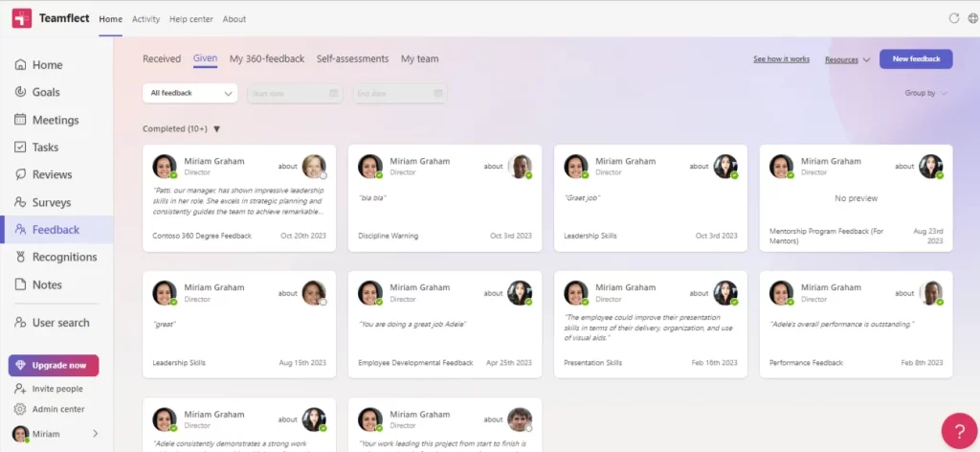The width and height of the screenshot is (980, 452).
Task: Open the Goals sidebar item
Action: click(x=37, y=93)
